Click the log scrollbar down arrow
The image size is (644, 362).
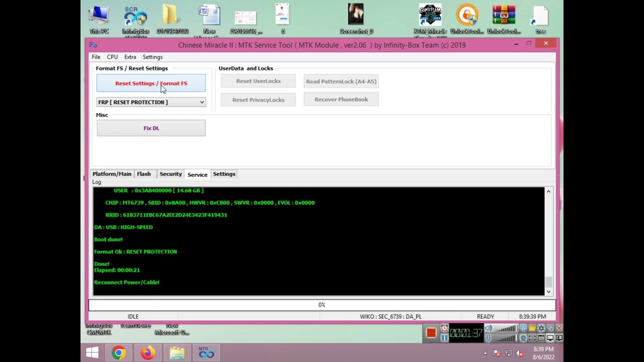[x=548, y=291]
